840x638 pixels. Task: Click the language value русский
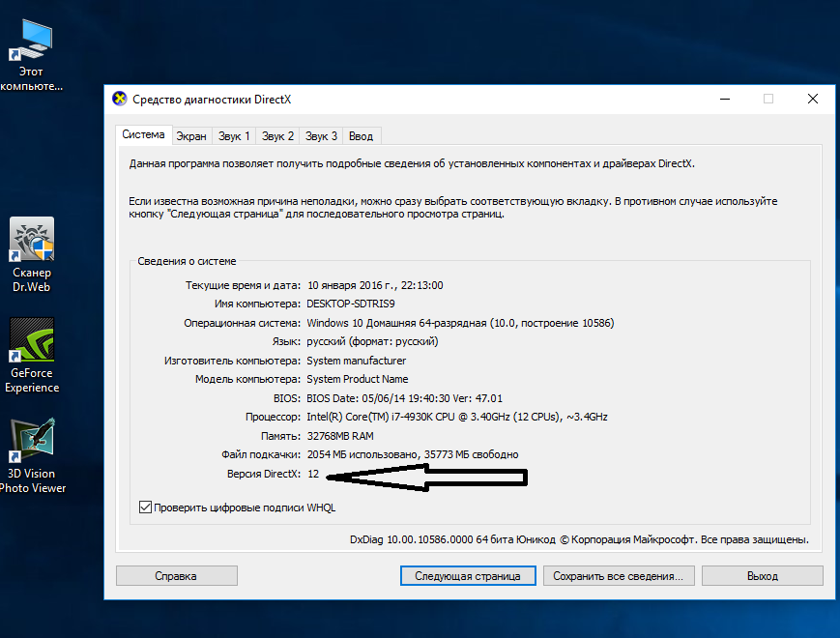click(372, 341)
